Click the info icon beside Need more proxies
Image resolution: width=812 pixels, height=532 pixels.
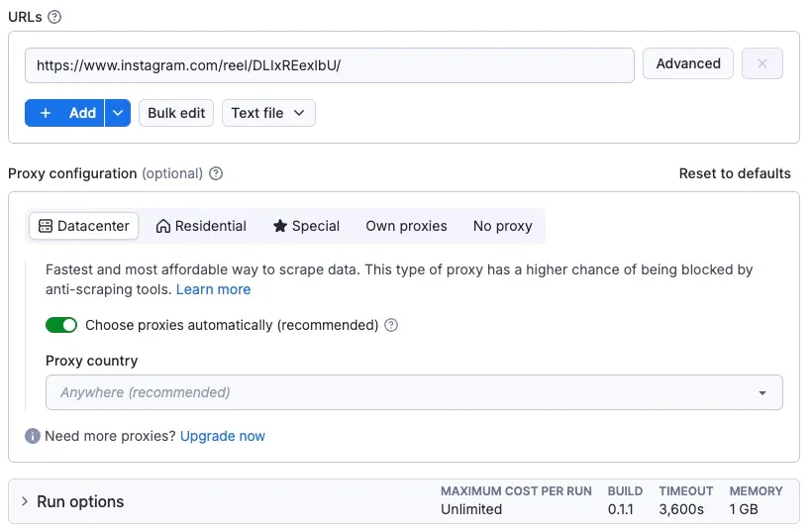33,436
